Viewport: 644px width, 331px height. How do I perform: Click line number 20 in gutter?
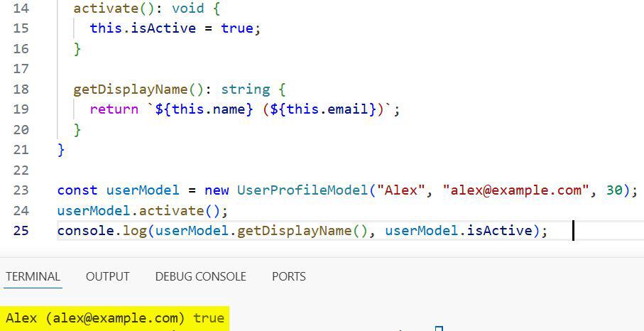coord(21,130)
